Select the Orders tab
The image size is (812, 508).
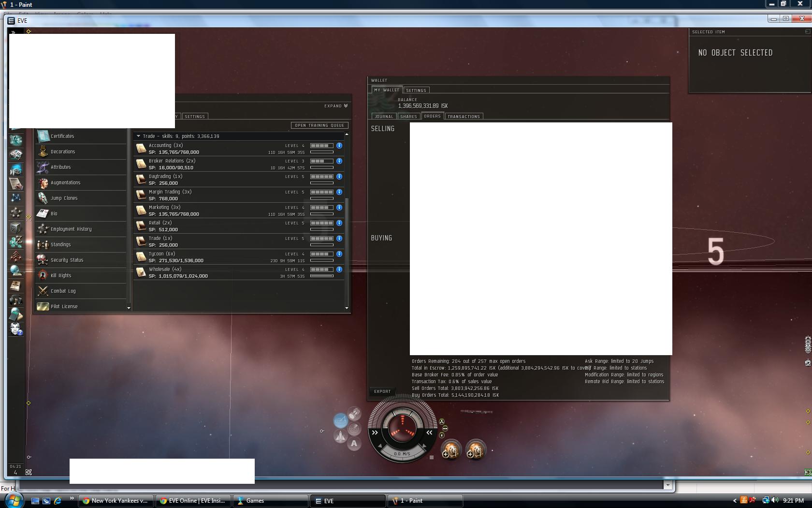click(x=432, y=116)
